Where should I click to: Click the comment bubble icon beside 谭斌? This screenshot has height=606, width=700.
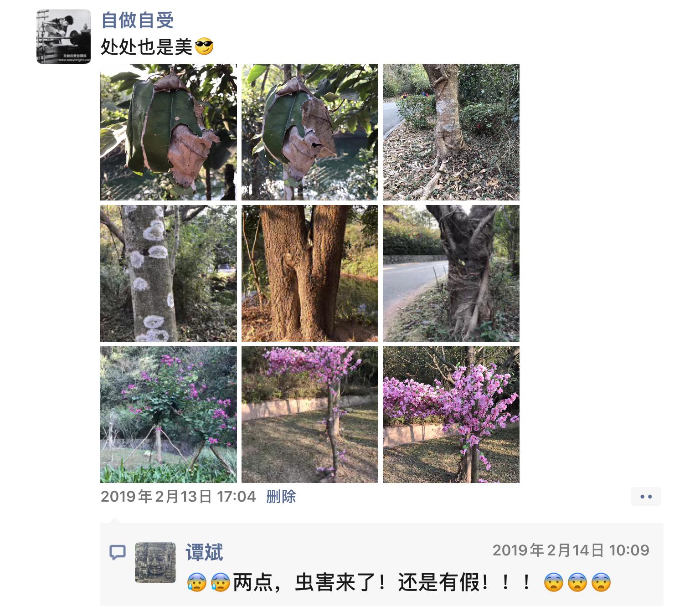pos(118,553)
